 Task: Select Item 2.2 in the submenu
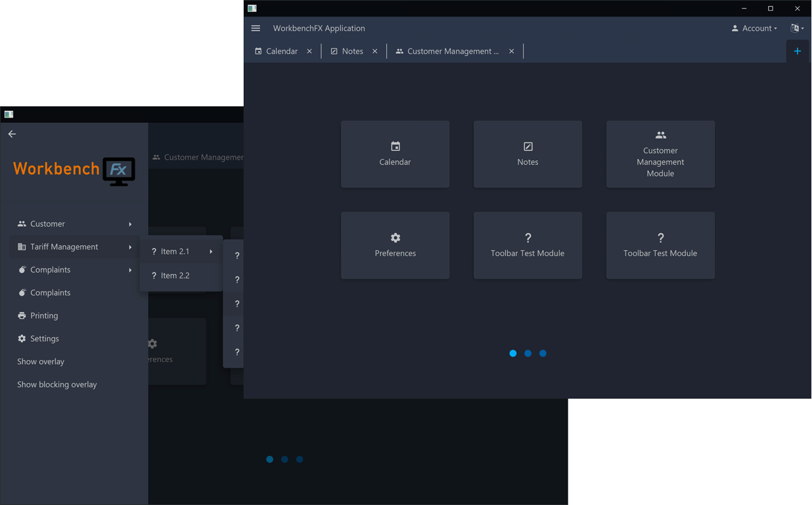coord(175,275)
